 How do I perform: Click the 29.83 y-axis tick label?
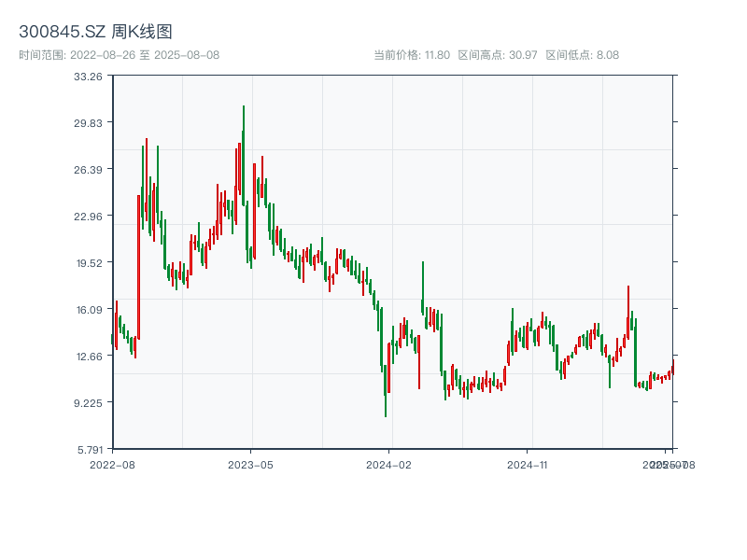click(89, 123)
